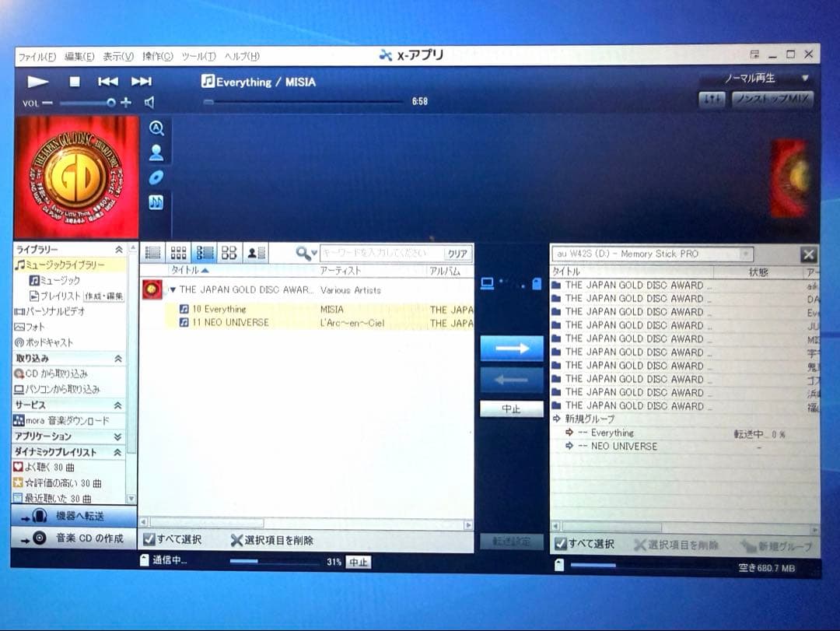Transfer to device with right arrow button
The height and width of the screenshot is (631, 840).
(512, 349)
